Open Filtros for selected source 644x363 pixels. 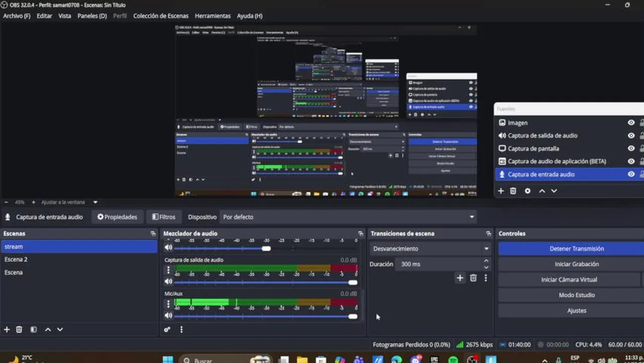[164, 217]
